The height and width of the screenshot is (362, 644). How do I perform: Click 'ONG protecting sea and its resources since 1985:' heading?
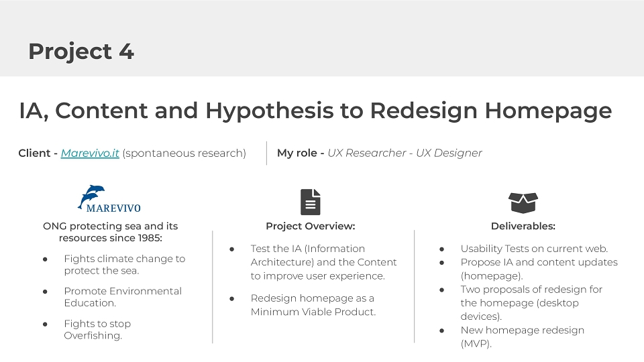tap(111, 232)
